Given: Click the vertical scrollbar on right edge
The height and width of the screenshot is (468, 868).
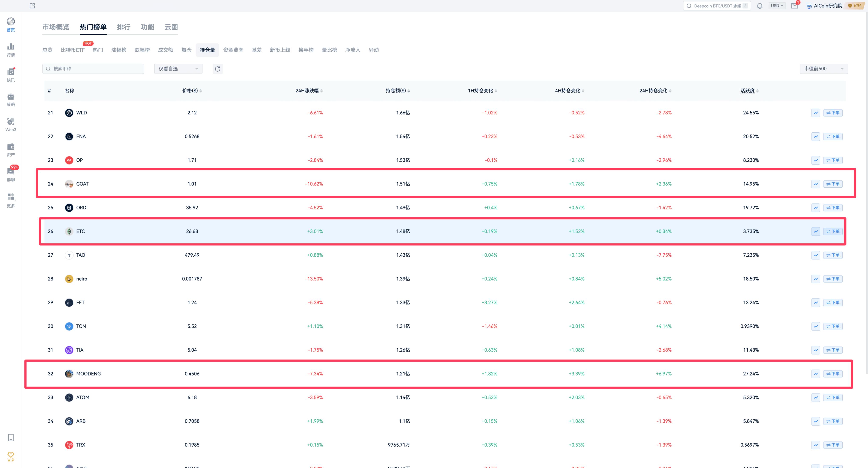Looking at the screenshot, I should [866, 192].
